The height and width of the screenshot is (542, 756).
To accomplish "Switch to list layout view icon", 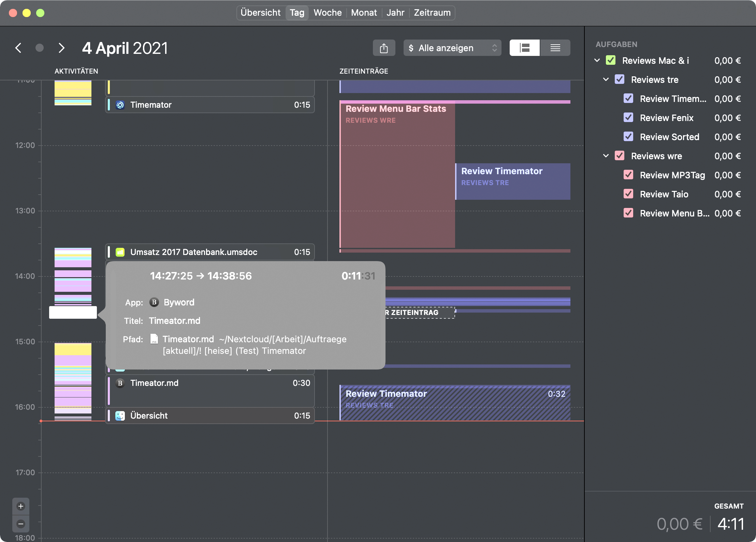I will click(x=555, y=48).
